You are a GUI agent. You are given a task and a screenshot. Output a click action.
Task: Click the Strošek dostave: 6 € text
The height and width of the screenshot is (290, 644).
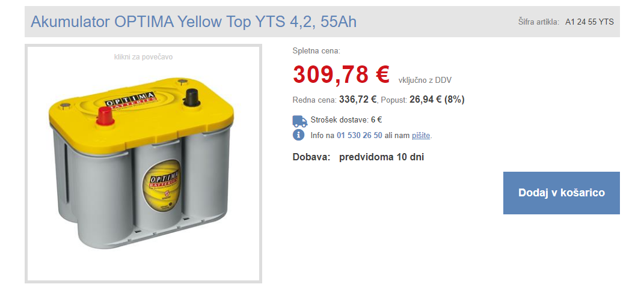(x=346, y=120)
